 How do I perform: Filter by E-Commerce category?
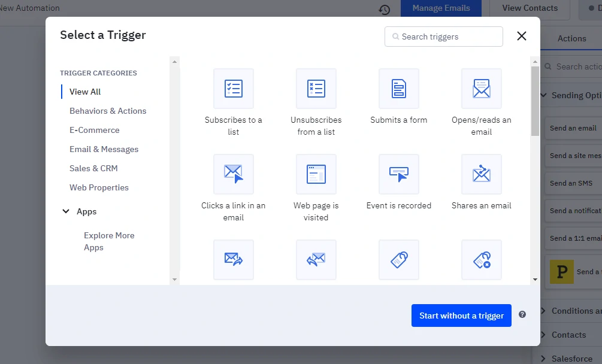(95, 130)
